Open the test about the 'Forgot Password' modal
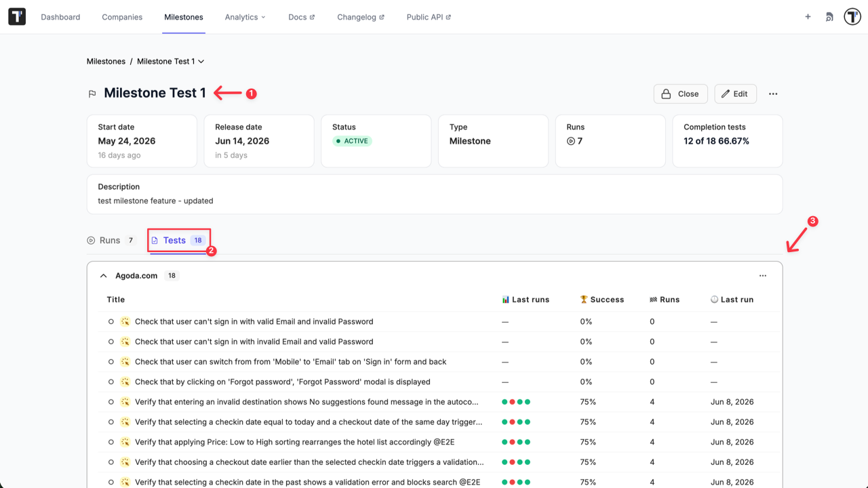 (x=283, y=382)
